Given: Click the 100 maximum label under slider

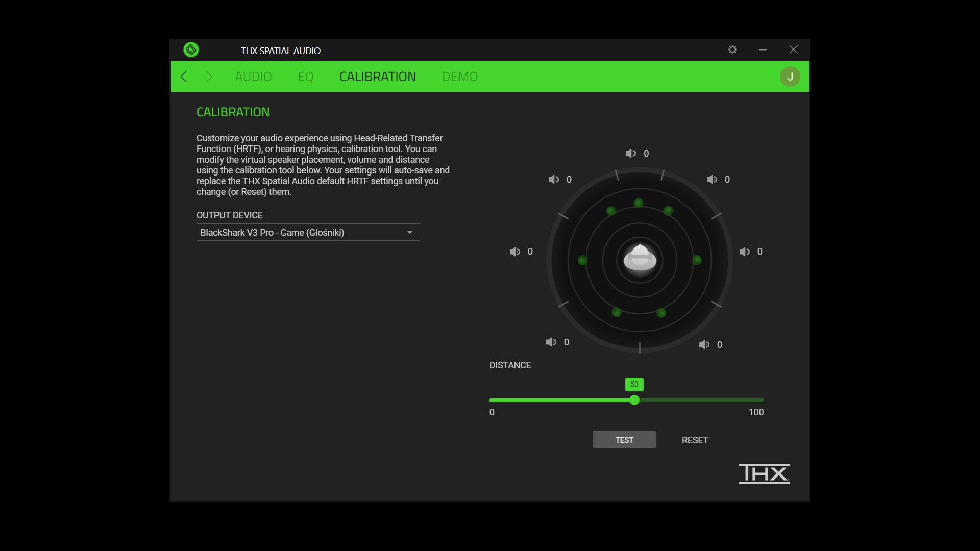Looking at the screenshot, I should coord(756,412).
